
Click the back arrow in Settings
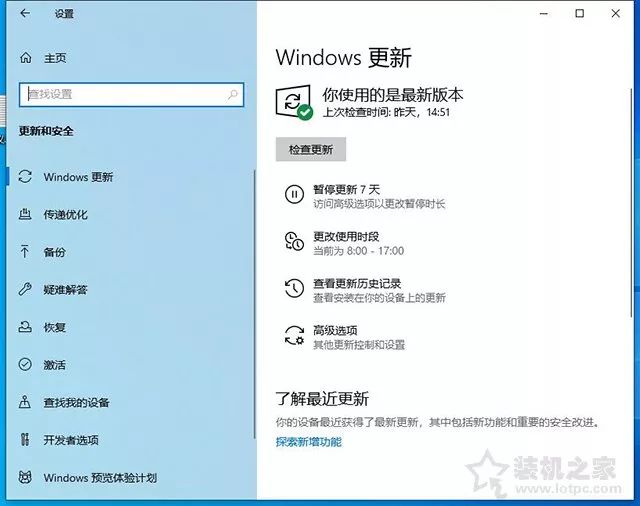coord(25,13)
